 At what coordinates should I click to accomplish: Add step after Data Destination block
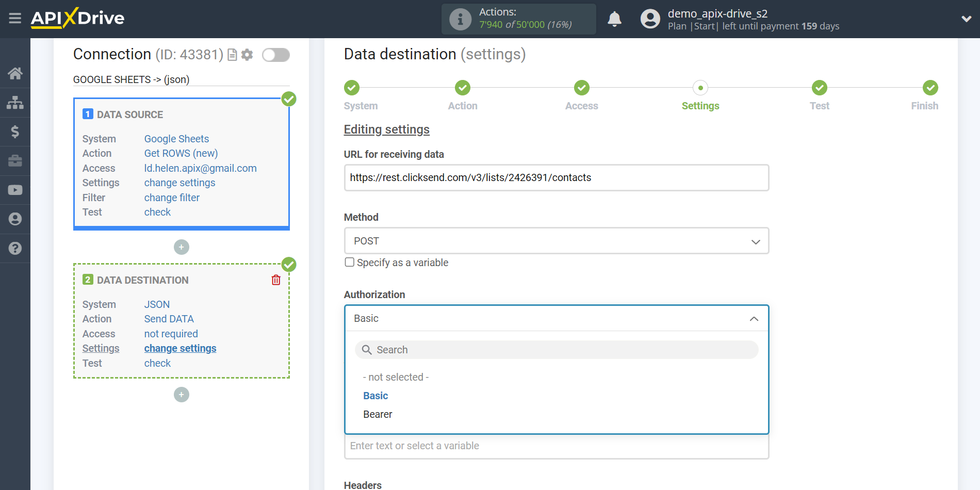pyautogui.click(x=182, y=395)
